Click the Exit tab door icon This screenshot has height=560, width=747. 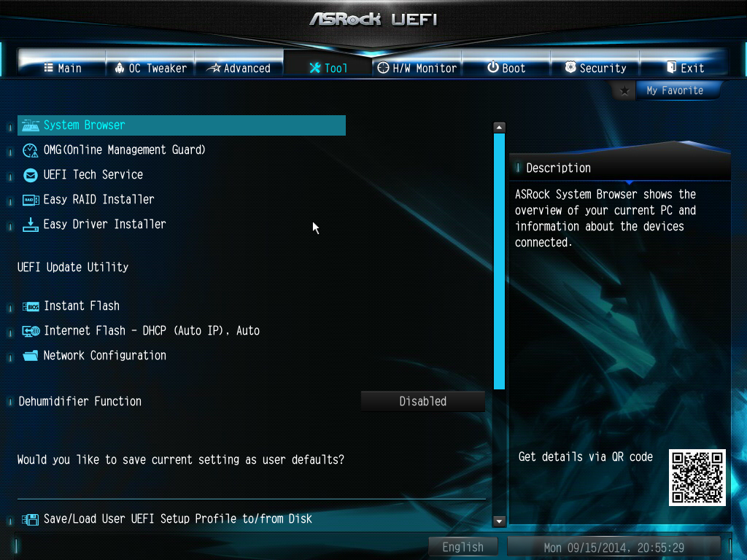pos(672,67)
